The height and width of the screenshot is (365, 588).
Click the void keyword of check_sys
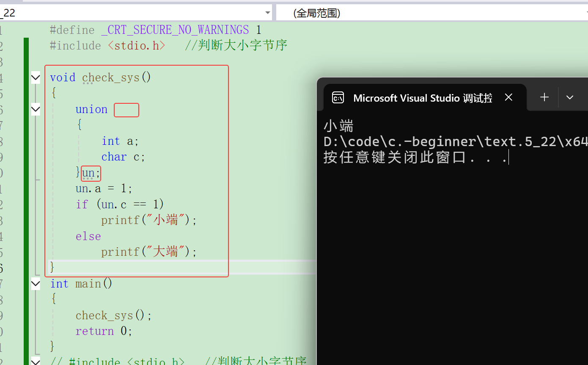click(63, 77)
